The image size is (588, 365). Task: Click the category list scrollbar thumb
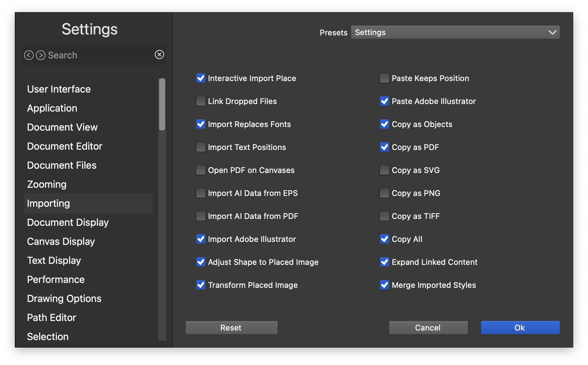point(162,104)
